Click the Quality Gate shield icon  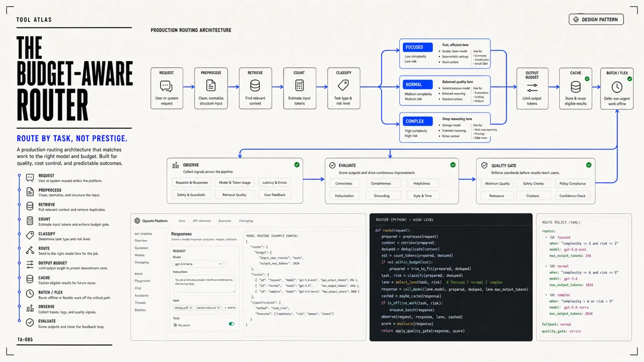coord(484,166)
